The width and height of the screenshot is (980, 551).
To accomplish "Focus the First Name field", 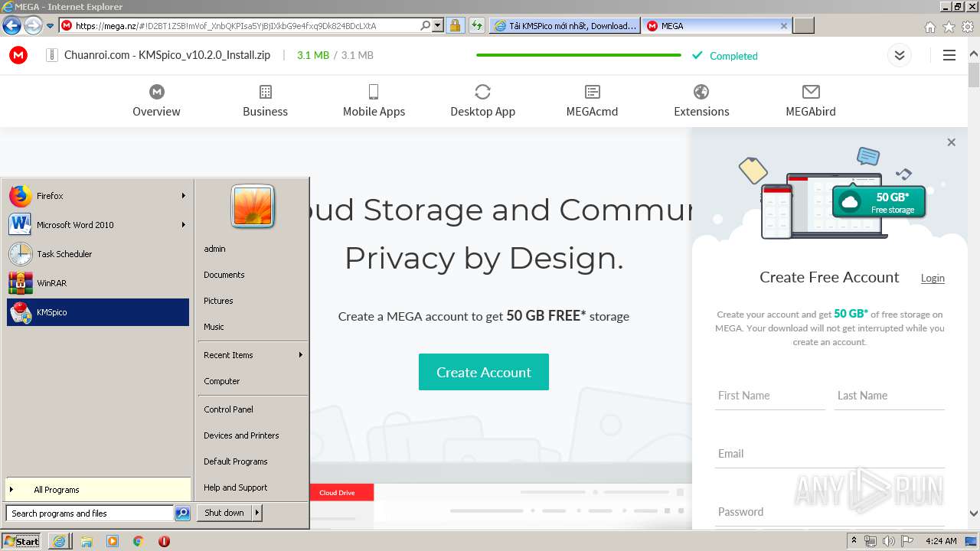I will click(769, 396).
